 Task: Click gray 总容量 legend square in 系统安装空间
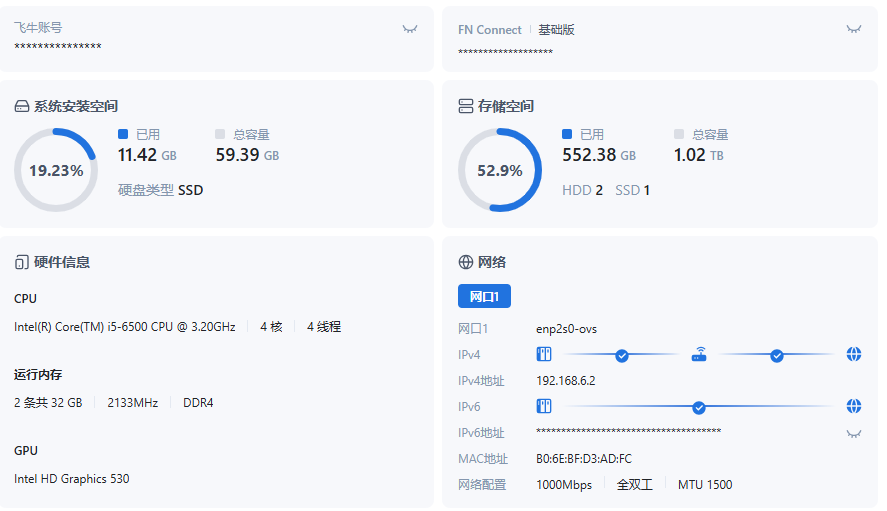[220, 134]
